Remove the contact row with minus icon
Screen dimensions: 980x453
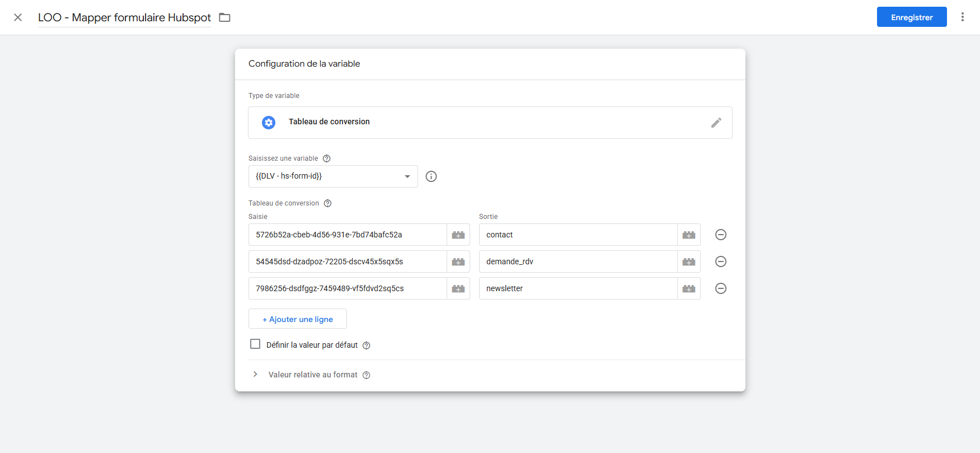(x=720, y=235)
